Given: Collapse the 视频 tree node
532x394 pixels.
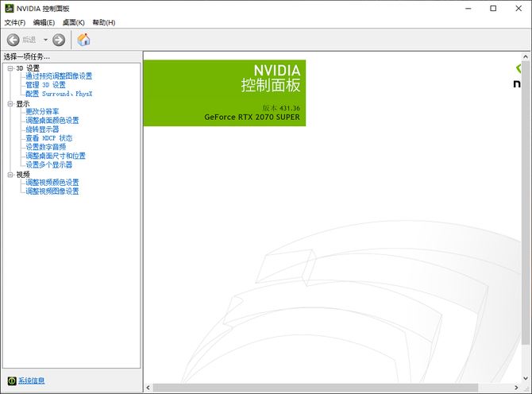Looking at the screenshot, I should [x=10, y=174].
